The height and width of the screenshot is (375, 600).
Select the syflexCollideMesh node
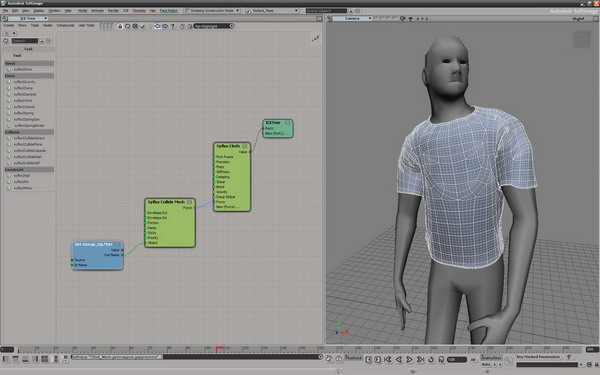[28, 157]
